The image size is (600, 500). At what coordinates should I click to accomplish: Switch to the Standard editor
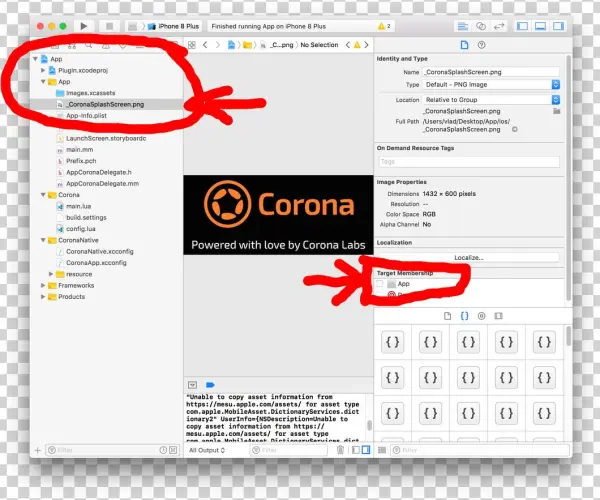coord(463,26)
